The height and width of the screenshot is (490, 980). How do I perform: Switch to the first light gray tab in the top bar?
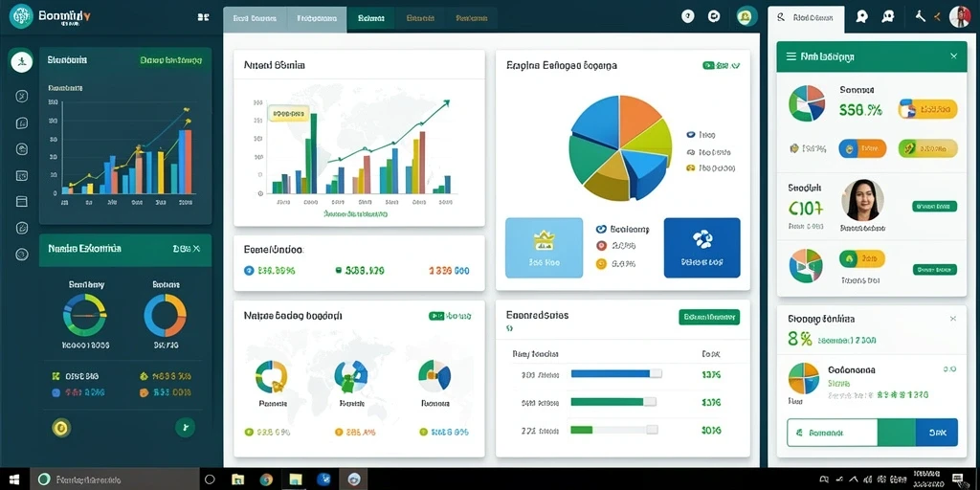(x=255, y=19)
